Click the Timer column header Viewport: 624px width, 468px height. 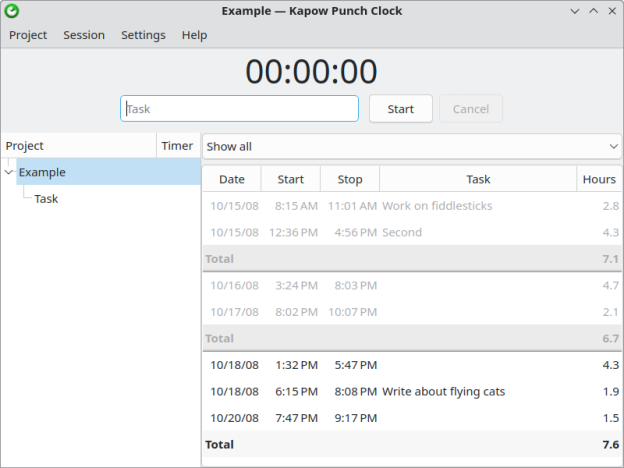tap(177, 146)
